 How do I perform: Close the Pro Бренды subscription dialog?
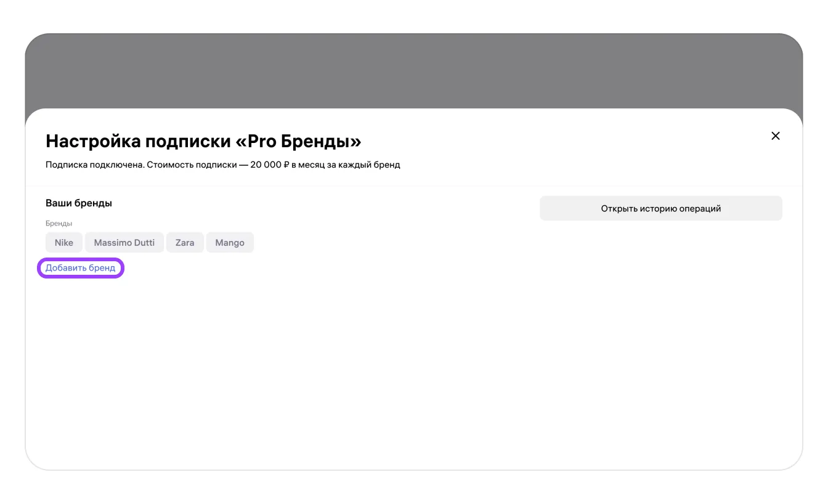pyautogui.click(x=776, y=136)
